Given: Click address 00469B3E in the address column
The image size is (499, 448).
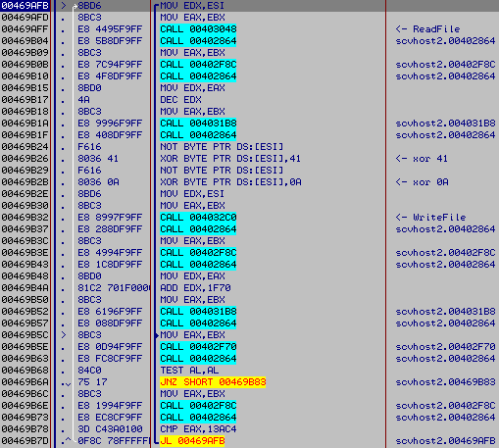Looking at the screenshot, I should pos(25,253).
